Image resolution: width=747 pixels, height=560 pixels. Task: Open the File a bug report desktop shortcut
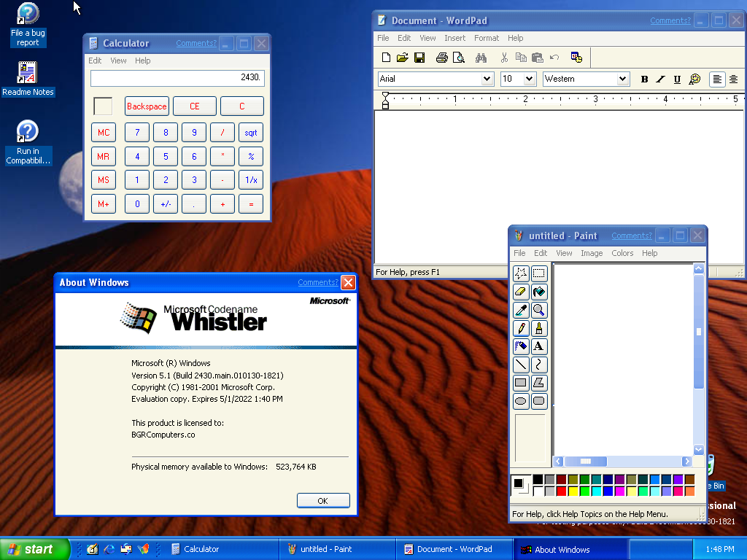pyautogui.click(x=28, y=25)
